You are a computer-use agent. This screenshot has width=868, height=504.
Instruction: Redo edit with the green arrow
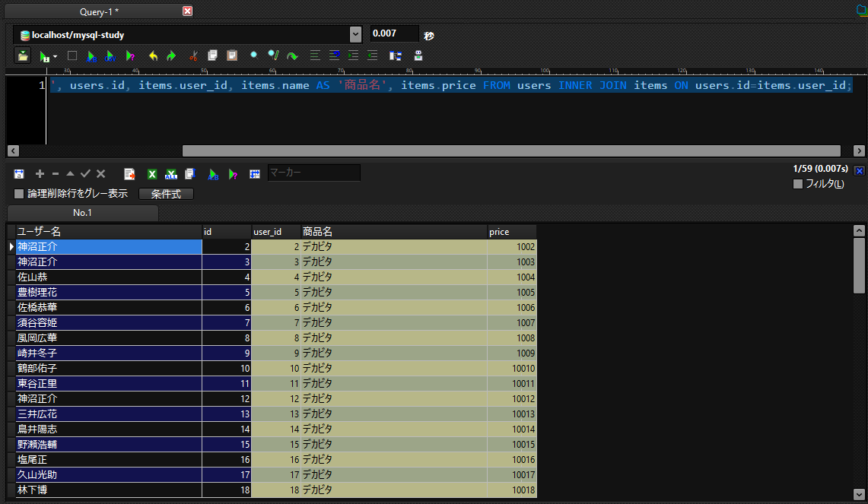pyautogui.click(x=171, y=56)
